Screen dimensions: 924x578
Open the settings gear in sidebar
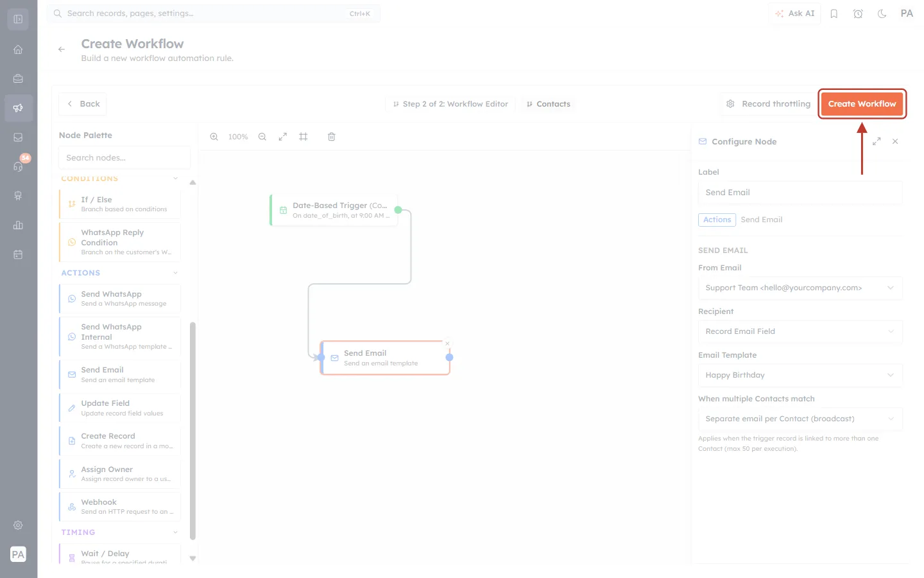click(18, 525)
